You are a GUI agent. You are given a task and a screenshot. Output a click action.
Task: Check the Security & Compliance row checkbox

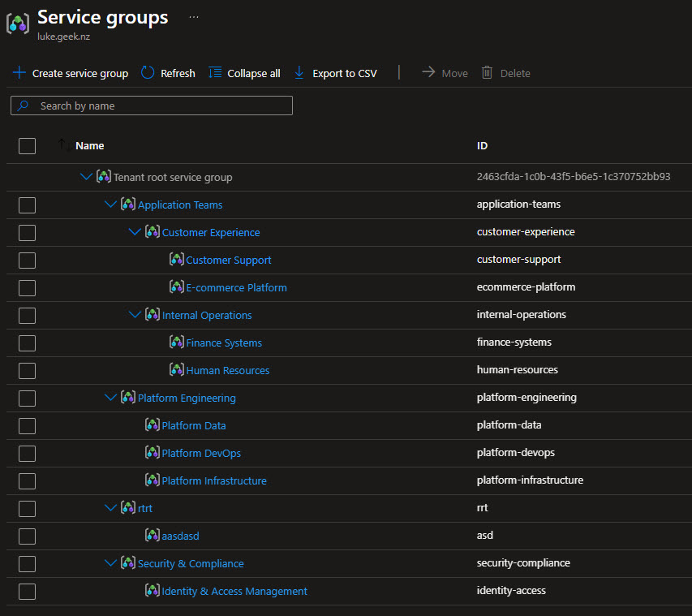point(27,564)
